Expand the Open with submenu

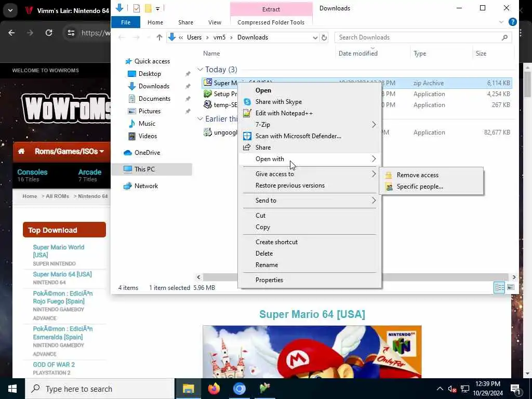(x=374, y=159)
